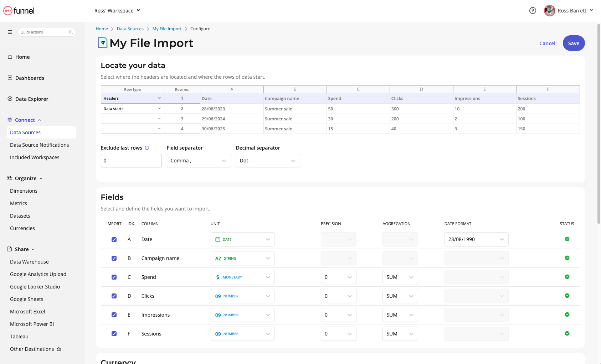Open Google Sheets in the sidebar
The image size is (601, 364).
click(26, 299)
